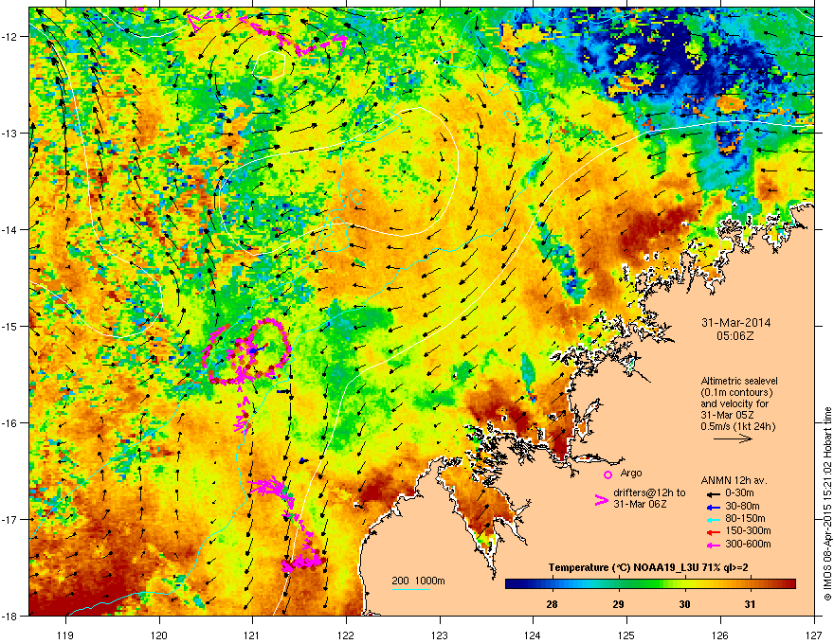
Task: Click the '0.5m/s (1kt 24h)' text
Action: 737,426
